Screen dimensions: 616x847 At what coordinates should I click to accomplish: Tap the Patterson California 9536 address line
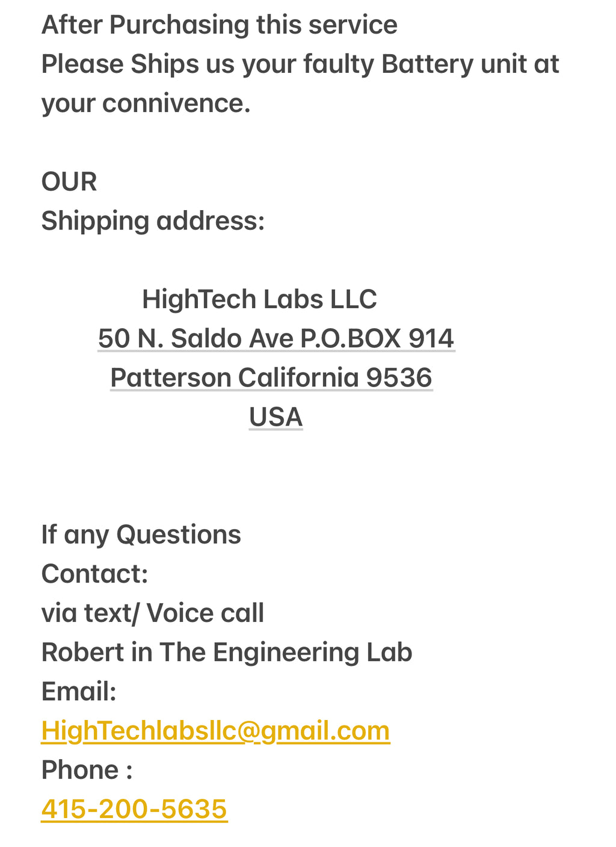click(x=271, y=377)
